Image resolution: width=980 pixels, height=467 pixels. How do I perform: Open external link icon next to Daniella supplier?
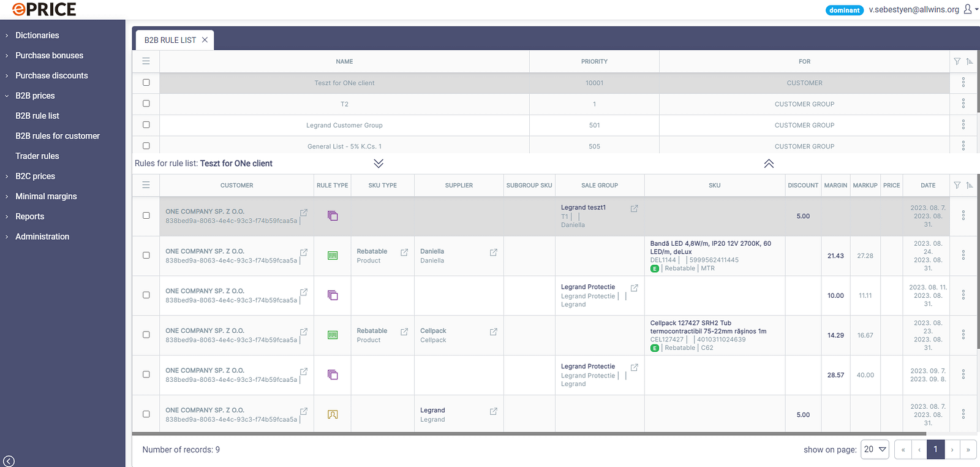coord(493,252)
